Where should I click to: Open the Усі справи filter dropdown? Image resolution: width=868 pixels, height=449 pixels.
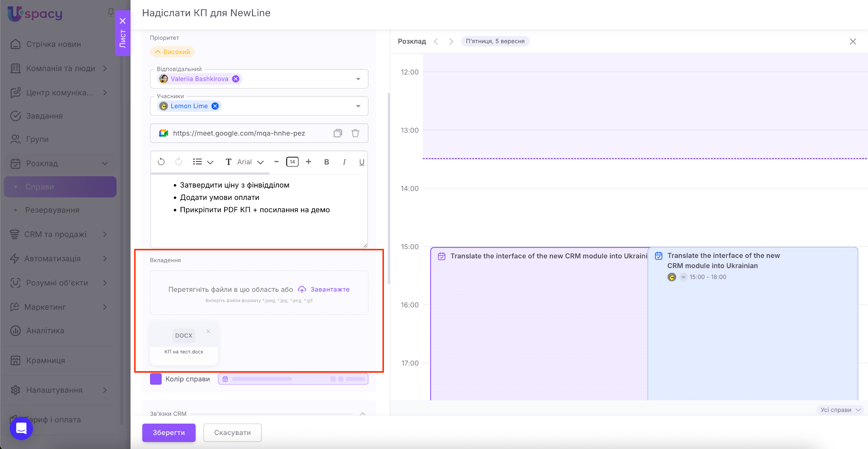tap(840, 410)
